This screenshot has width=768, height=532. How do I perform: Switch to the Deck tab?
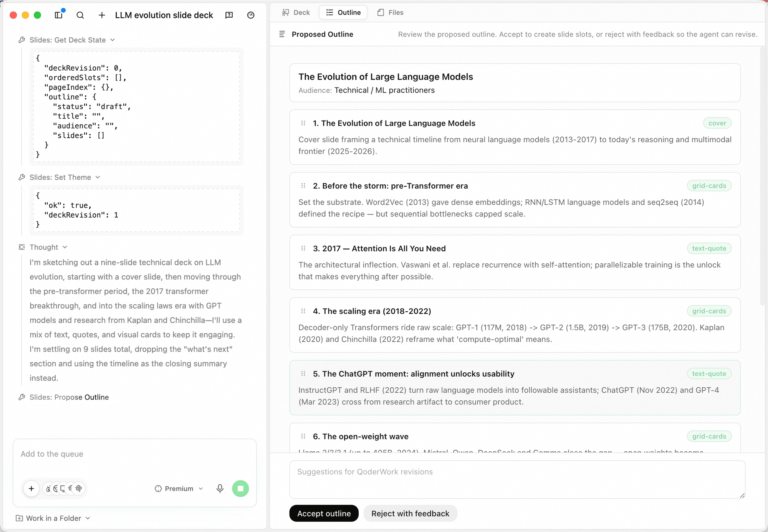point(296,13)
